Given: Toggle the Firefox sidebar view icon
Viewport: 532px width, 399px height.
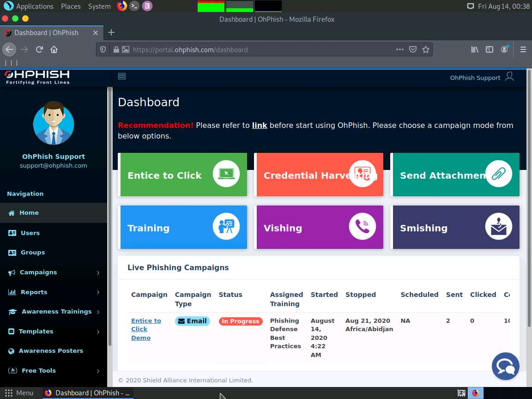Looking at the screenshot, I should pos(489,49).
